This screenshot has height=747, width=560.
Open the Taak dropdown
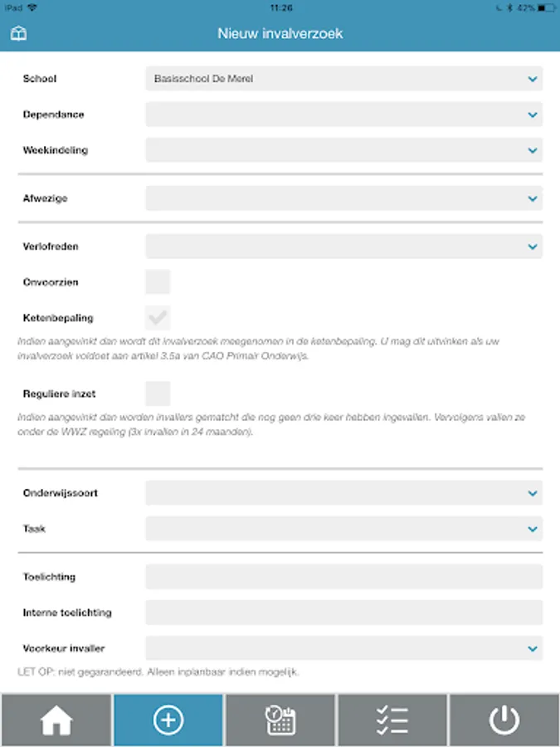point(343,529)
